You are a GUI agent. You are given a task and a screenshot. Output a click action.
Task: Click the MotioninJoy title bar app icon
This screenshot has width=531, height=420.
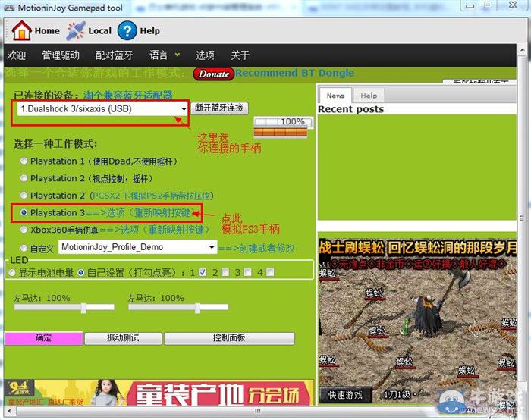click(9, 8)
